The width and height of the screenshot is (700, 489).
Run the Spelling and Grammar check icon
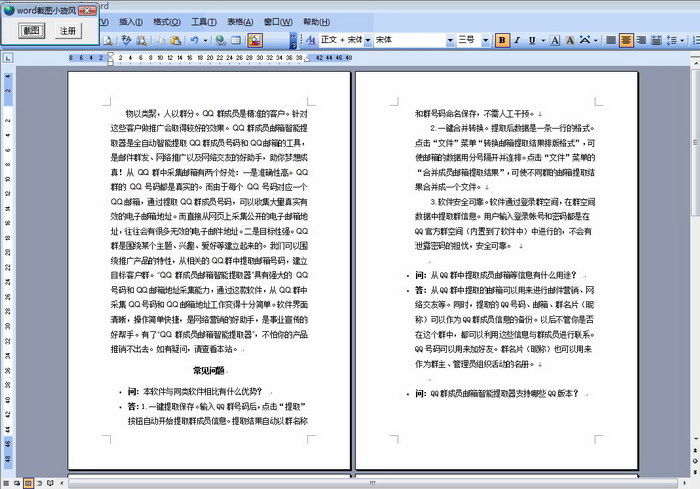(126, 40)
